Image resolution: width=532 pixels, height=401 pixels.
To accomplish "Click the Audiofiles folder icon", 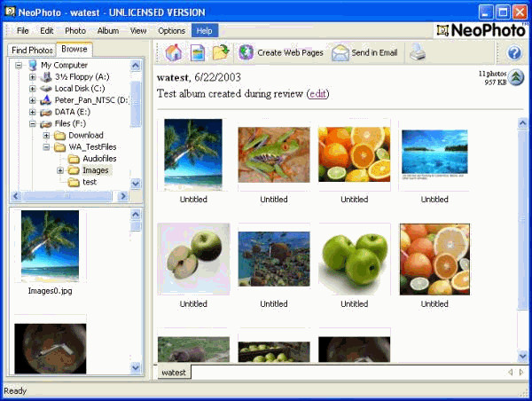I will [74, 159].
